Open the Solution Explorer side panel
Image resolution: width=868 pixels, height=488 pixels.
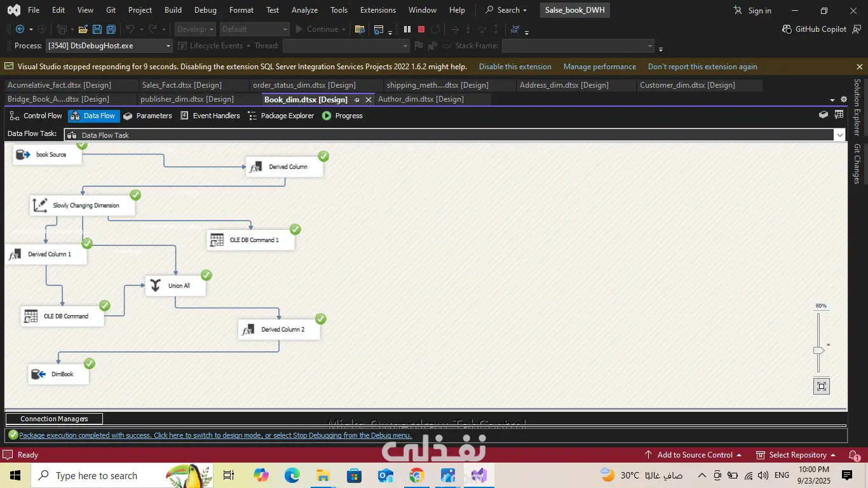click(x=857, y=107)
